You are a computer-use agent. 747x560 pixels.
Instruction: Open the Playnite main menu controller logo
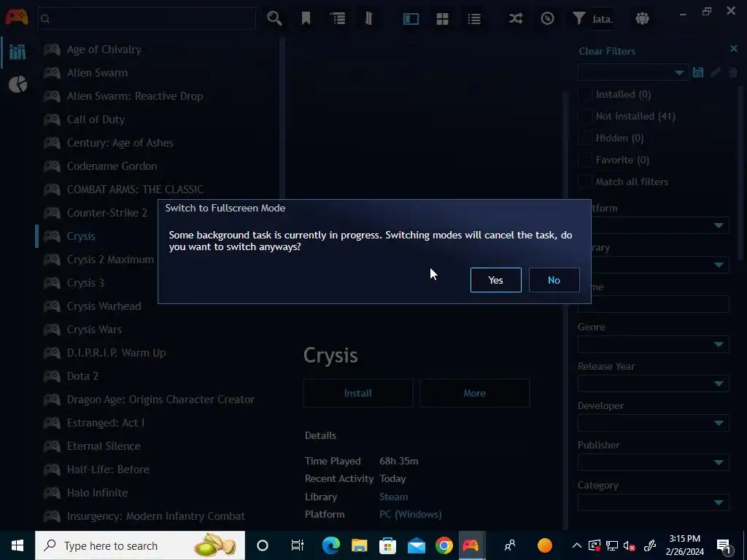point(16,17)
